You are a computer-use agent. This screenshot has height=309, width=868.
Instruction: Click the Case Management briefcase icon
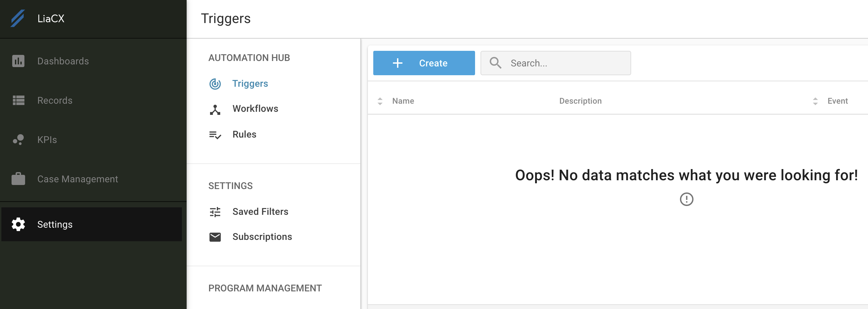[18, 179]
